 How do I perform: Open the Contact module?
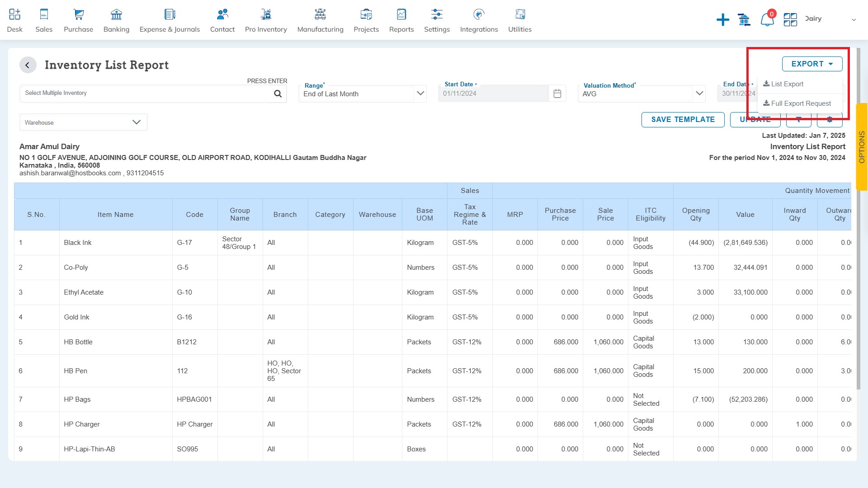tap(222, 20)
